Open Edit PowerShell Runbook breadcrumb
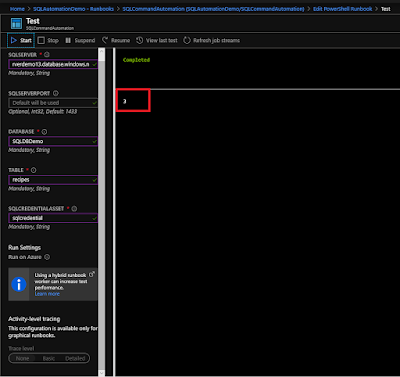The height and width of the screenshot is (377, 400). pyautogui.click(x=343, y=9)
